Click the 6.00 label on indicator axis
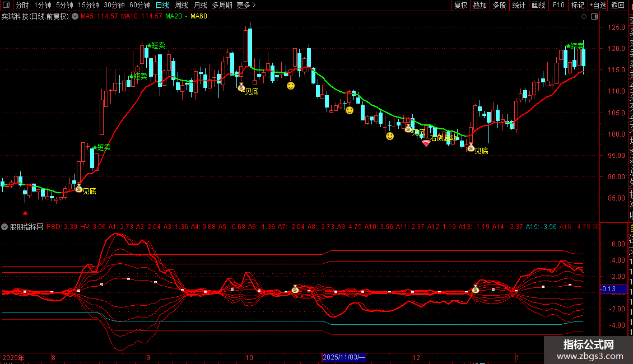The image size is (633, 364). pyautogui.click(x=618, y=244)
